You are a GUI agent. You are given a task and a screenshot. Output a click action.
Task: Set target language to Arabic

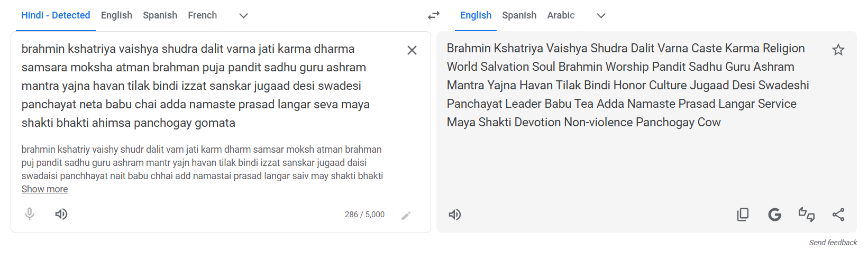(561, 15)
